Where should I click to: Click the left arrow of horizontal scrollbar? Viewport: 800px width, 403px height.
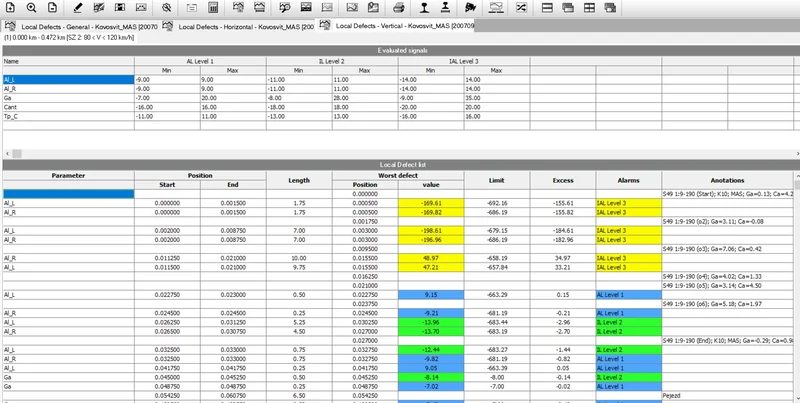pyautogui.click(x=7, y=154)
